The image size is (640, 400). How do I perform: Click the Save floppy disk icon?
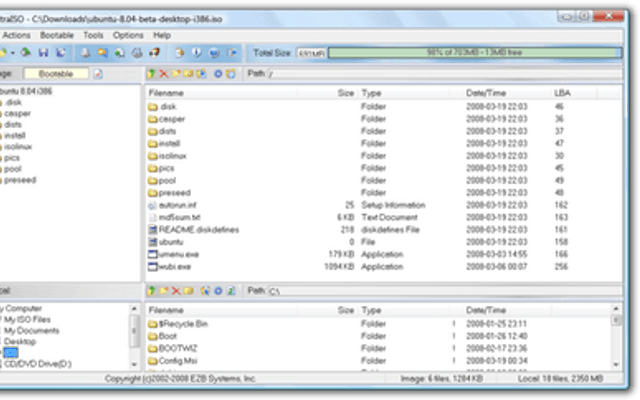tap(43, 53)
